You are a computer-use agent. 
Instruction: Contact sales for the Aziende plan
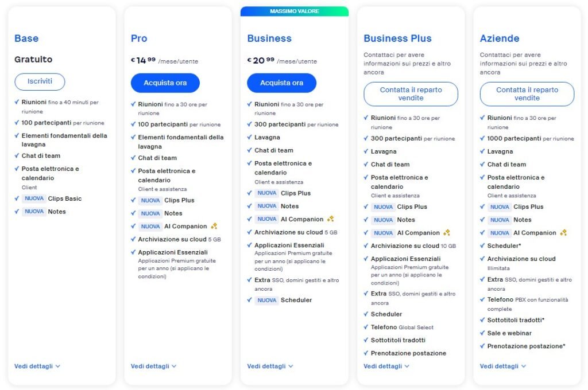point(527,94)
